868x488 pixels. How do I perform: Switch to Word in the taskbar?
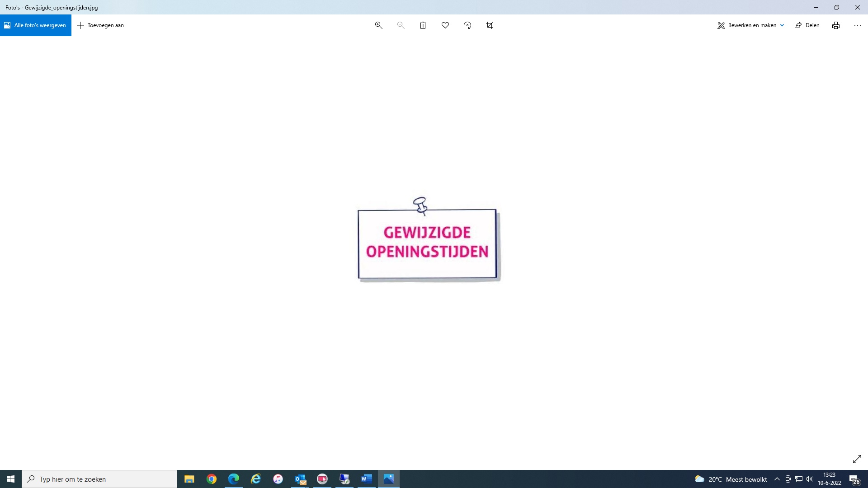coord(367,479)
